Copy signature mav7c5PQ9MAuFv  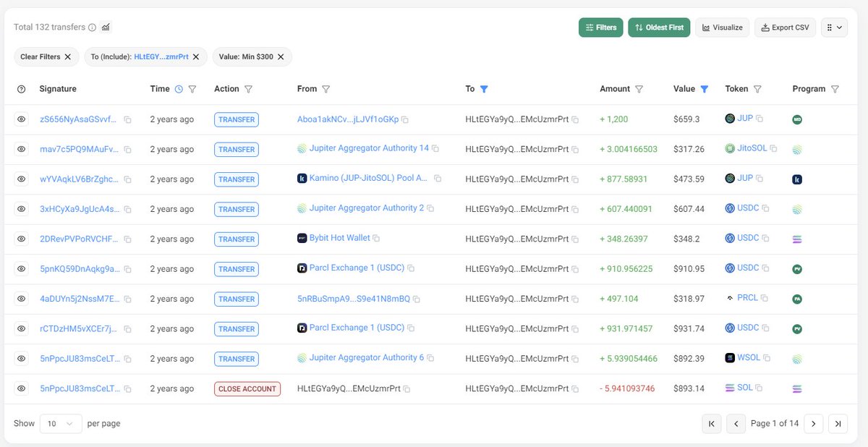(x=127, y=150)
